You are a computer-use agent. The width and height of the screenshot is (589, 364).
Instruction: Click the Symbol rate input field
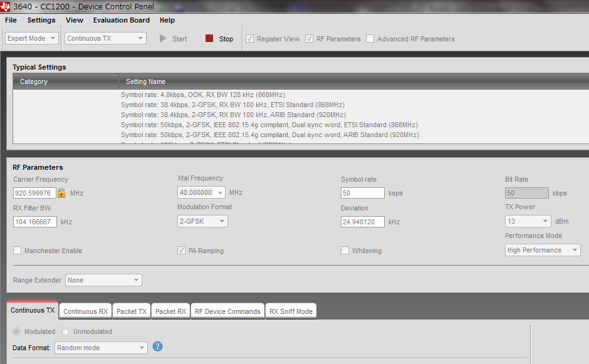tap(363, 193)
